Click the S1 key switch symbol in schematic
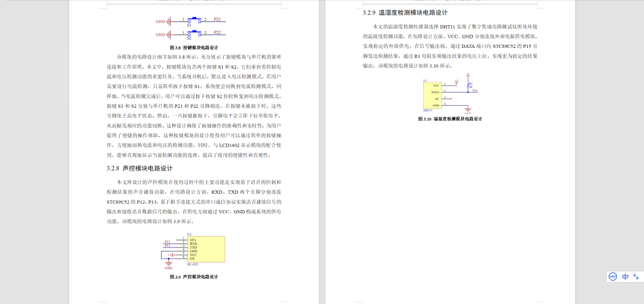The width and height of the screenshot is (644, 304). (193, 21)
